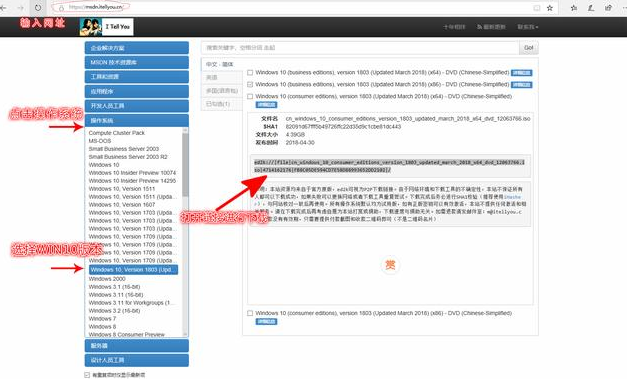Uncheck Windows 10 business editions x86 checkbox
The image size is (628, 390).
click(250, 84)
